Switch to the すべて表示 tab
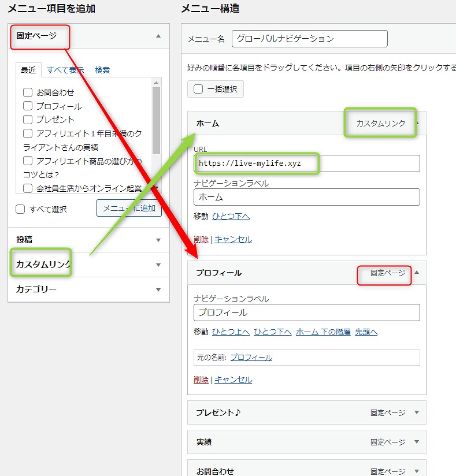 click(x=65, y=70)
